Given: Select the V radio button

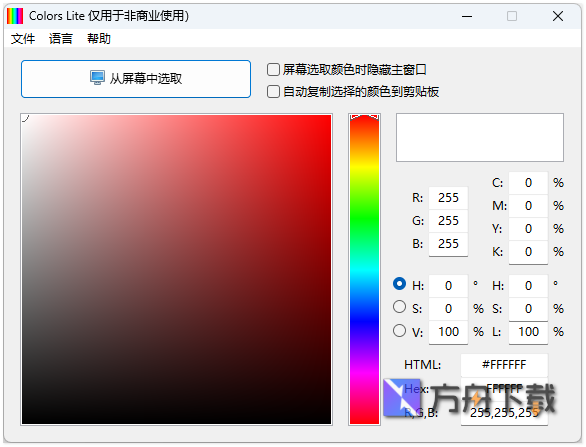Looking at the screenshot, I should pyautogui.click(x=400, y=330).
